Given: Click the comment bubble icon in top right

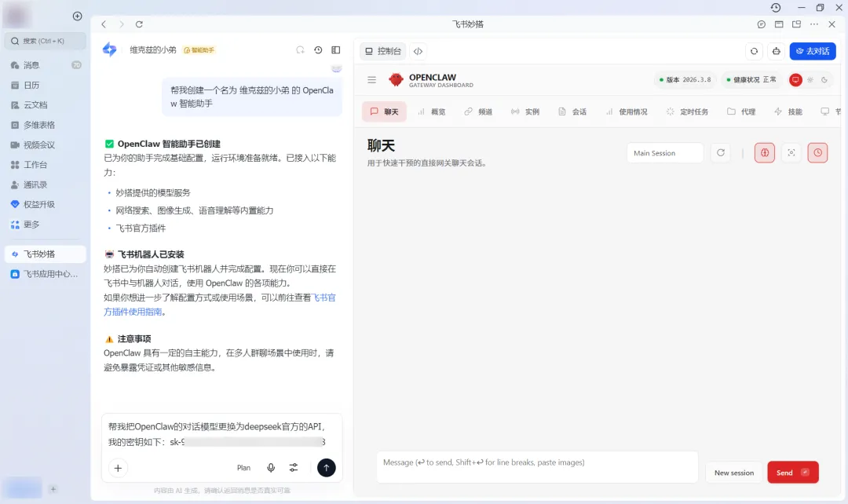Looking at the screenshot, I should (762, 24).
